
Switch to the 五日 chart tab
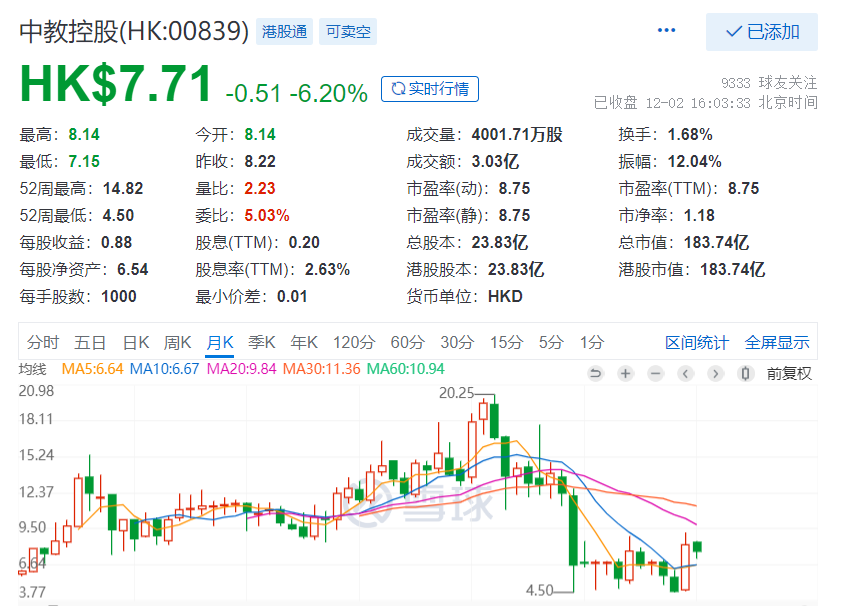pyautogui.click(x=90, y=342)
